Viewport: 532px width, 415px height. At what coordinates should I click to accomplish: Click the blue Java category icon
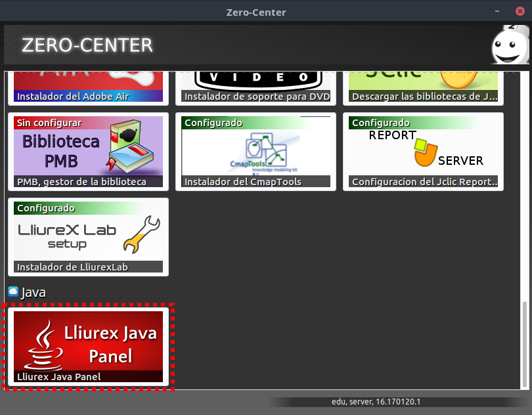coord(13,292)
